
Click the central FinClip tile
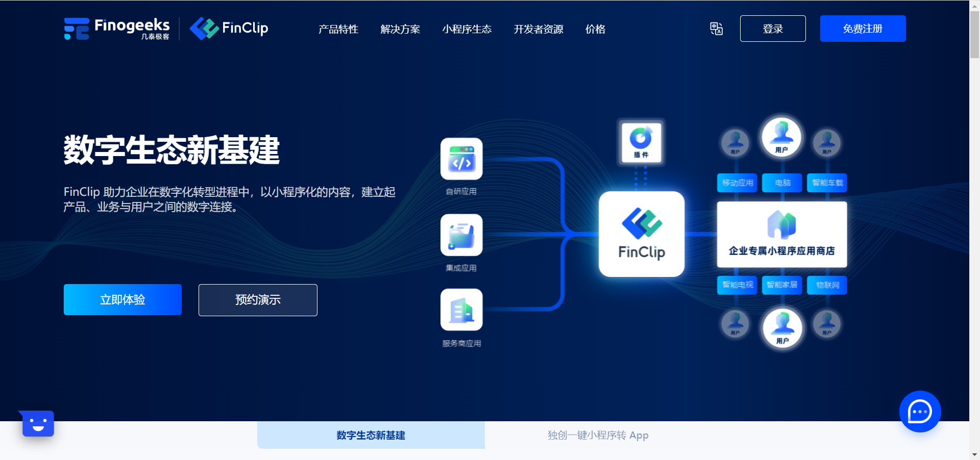(642, 234)
